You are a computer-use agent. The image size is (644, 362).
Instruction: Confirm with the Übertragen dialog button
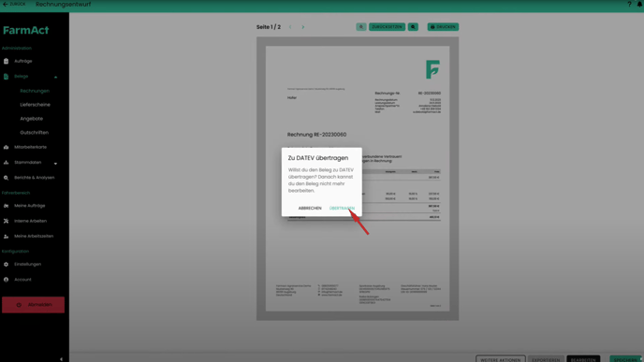coord(342,208)
